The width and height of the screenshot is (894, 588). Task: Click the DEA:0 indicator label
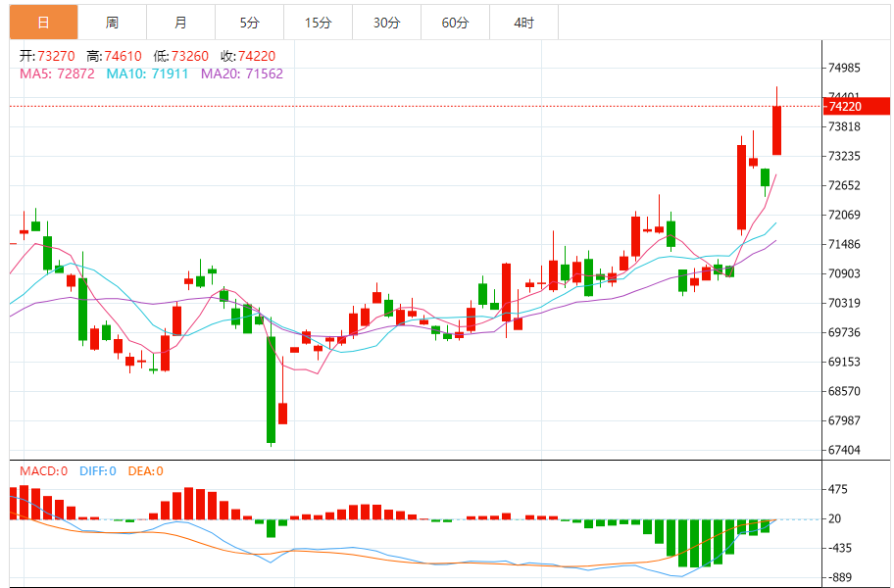(x=145, y=471)
